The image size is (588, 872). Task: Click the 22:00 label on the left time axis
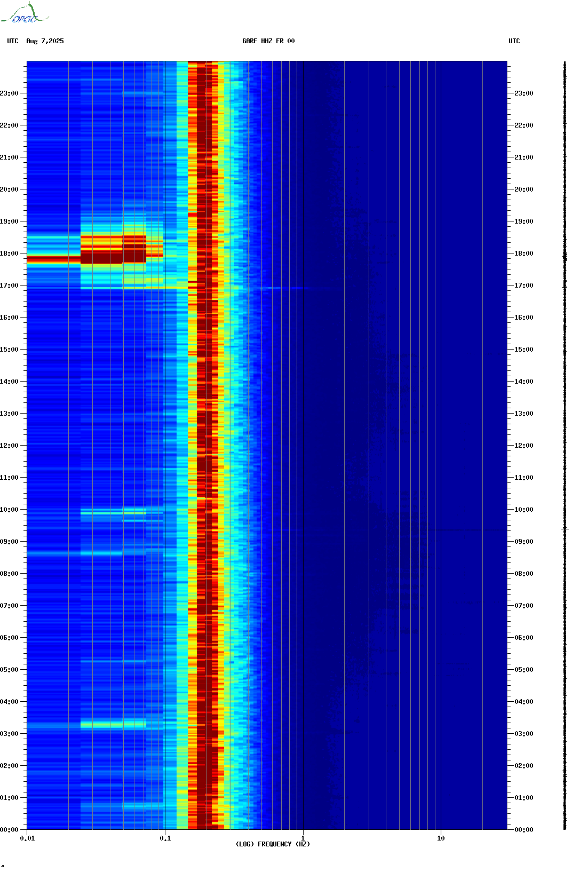click(x=9, y=125)
